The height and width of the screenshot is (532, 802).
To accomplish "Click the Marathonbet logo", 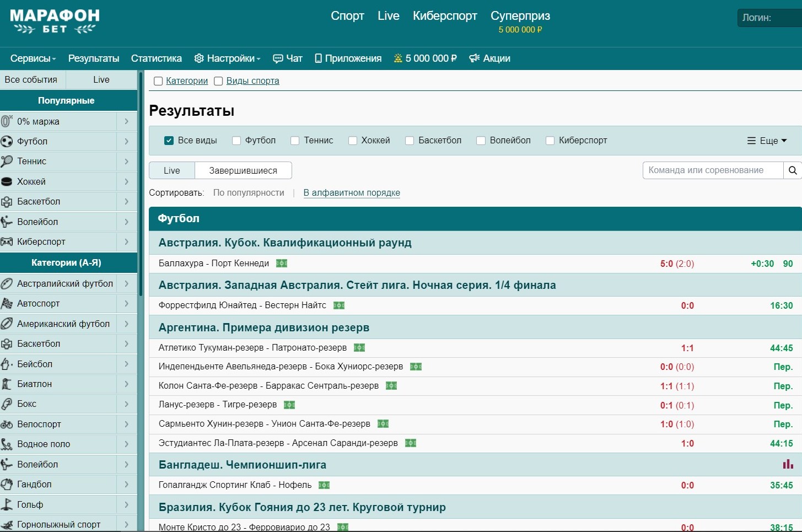I will 55,22.
